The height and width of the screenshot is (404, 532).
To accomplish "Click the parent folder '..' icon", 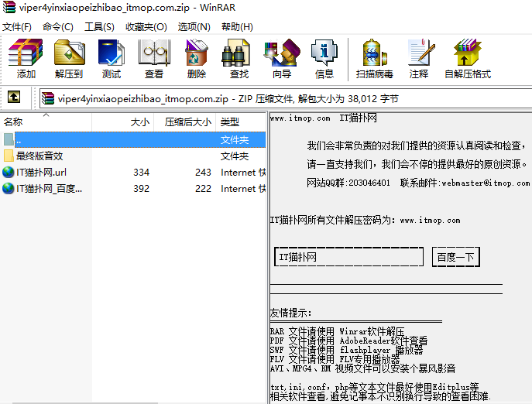I will click(9, 139).
